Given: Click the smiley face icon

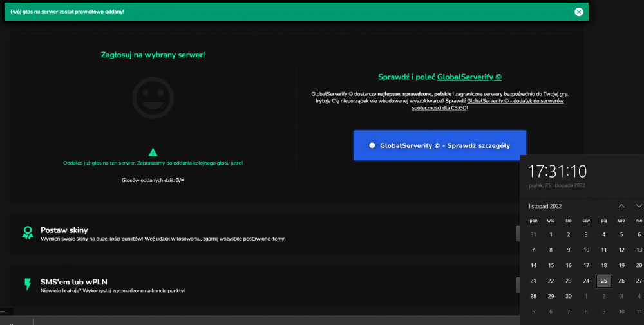Looking at the screenshot, I should (x=153, y=98).
